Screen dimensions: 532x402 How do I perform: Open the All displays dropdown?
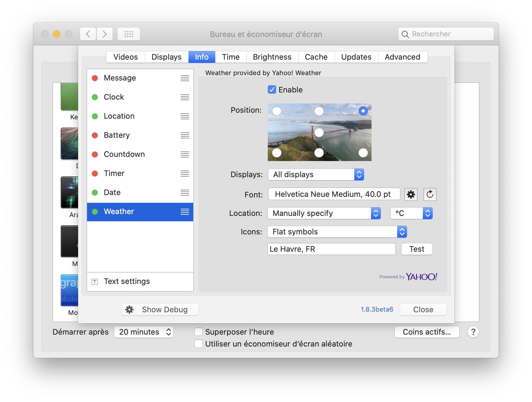(316, 174)
